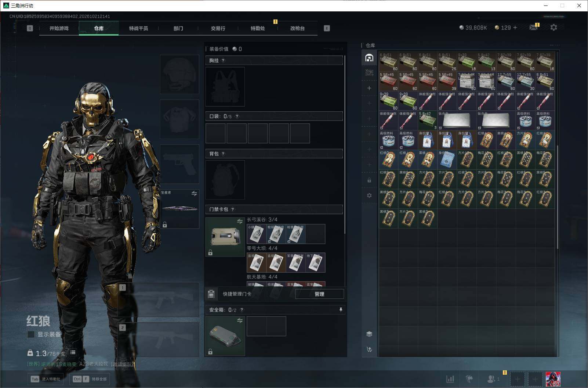
Task: Click the 邀请组队 link in chat
Action: (x=123, y=364)
